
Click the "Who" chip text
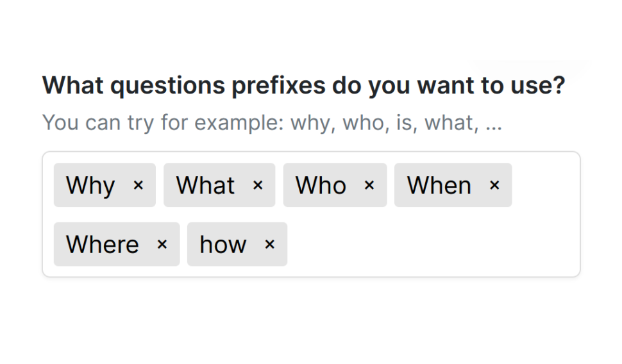321,185
